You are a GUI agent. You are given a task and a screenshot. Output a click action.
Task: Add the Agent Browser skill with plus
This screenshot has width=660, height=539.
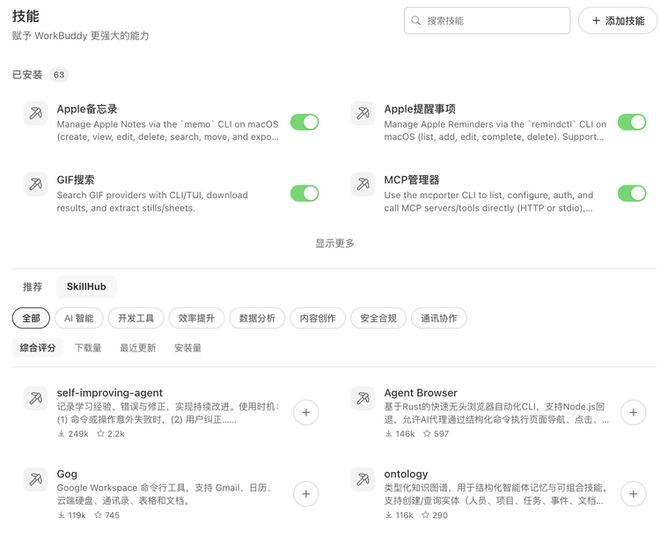(633, 412)
